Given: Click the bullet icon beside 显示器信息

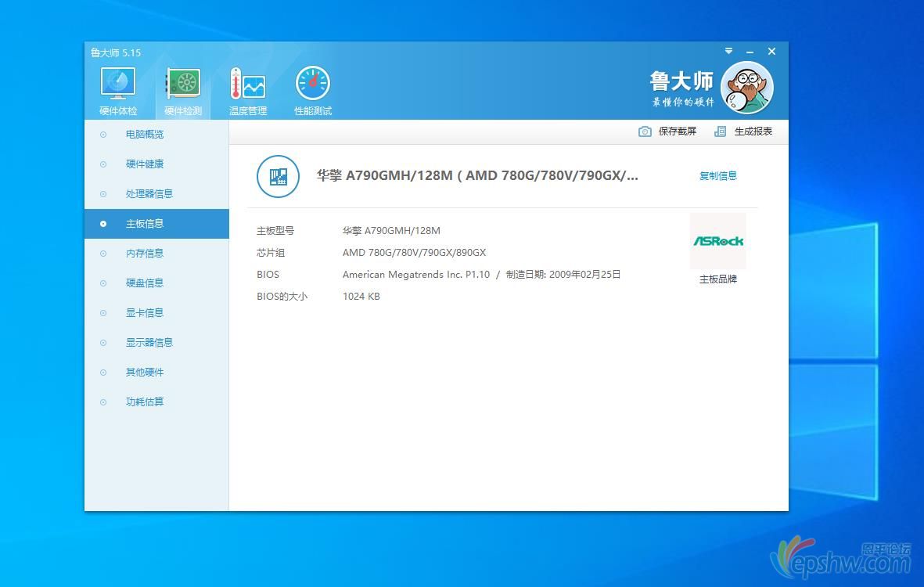Looking at the screenshot, I should pos(103,343).
